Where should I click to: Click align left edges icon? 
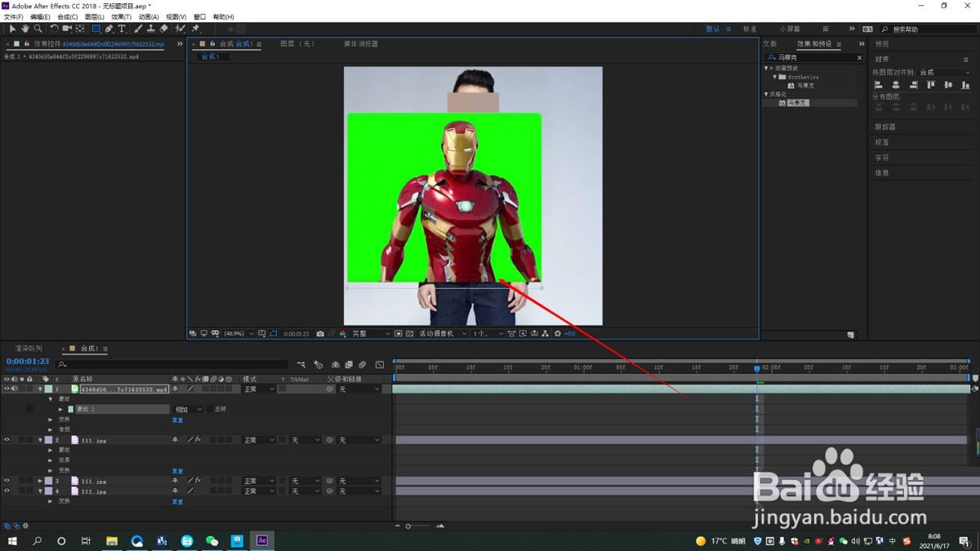pyautogui.click(x=879, y=85)
